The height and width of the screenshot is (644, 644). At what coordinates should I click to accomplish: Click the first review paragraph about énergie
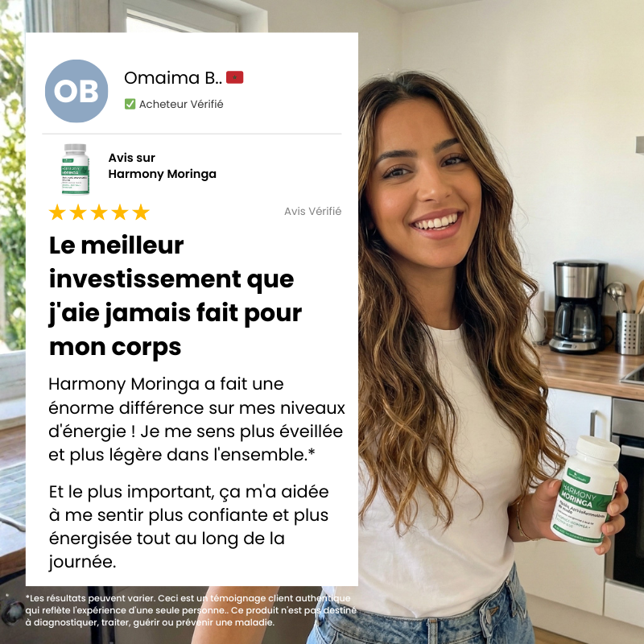coord(196,419)
